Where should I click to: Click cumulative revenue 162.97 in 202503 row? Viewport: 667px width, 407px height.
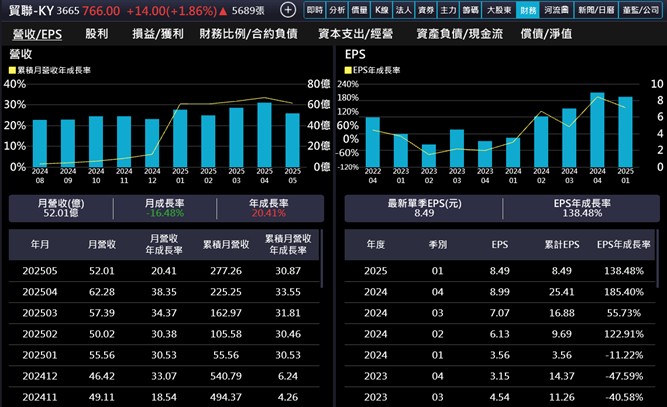(226, 313)
